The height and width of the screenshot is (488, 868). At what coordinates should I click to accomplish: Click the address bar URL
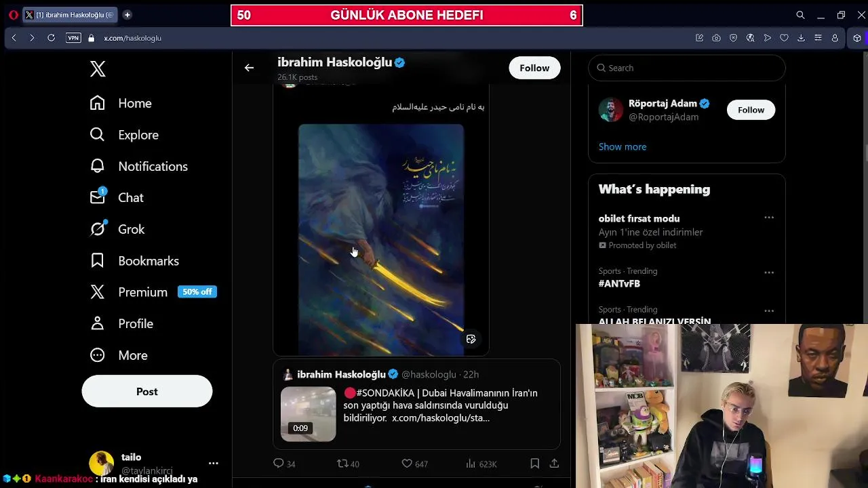point(132,38)
